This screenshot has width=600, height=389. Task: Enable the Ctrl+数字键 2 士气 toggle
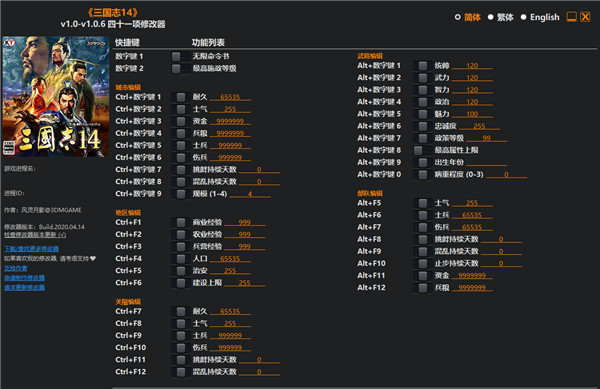pyautogui.click(x=181, y=109)
